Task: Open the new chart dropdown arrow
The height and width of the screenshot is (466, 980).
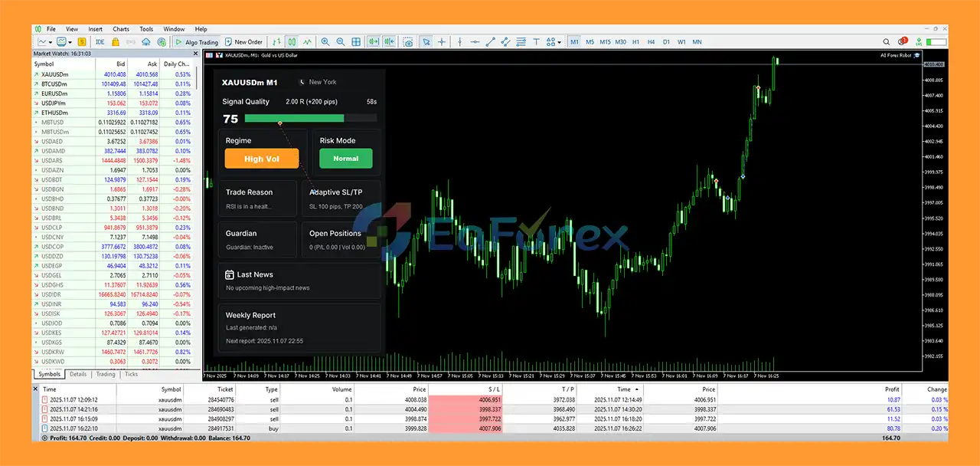Action: pos(49,42)
